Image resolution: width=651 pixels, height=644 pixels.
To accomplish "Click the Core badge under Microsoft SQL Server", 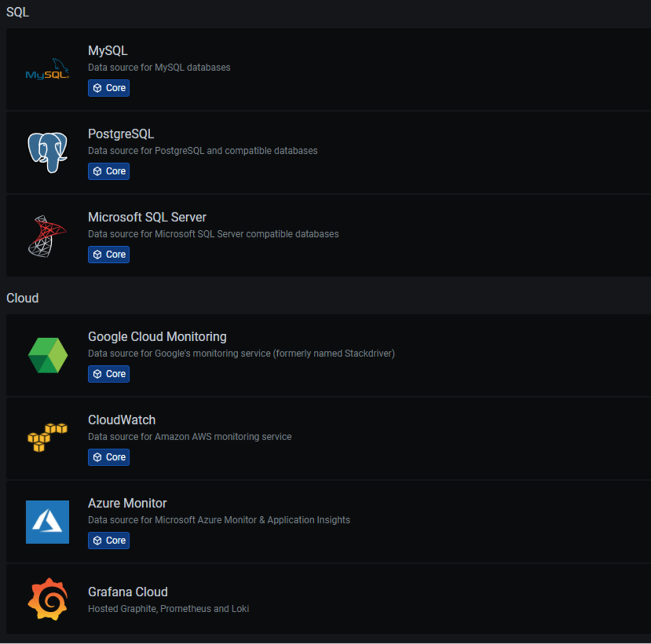I will point(108,254).
